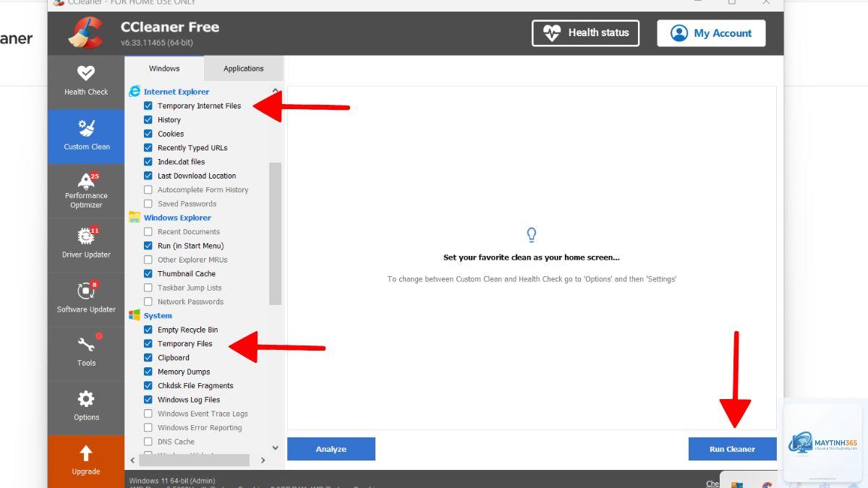Check Recent Documents option
Image resolution: width=868 pixels, height=488 pixels.
coord(148,232)
